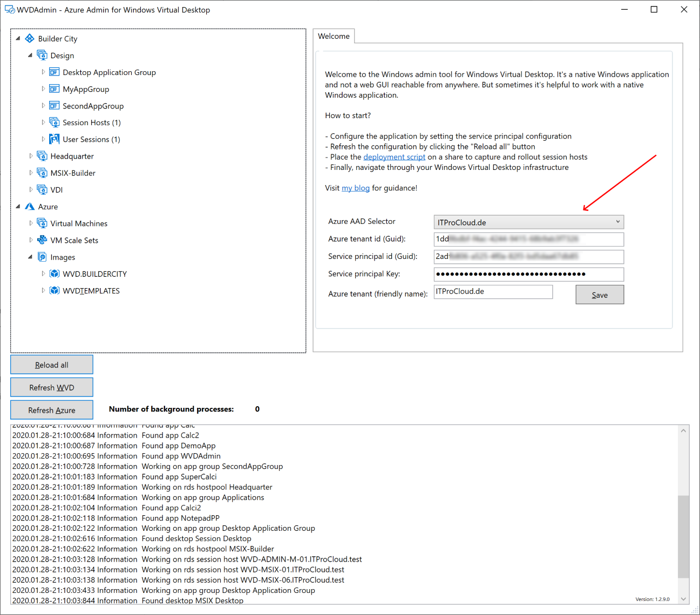
Task: Collapse the Images node
Action: [30, 257]
